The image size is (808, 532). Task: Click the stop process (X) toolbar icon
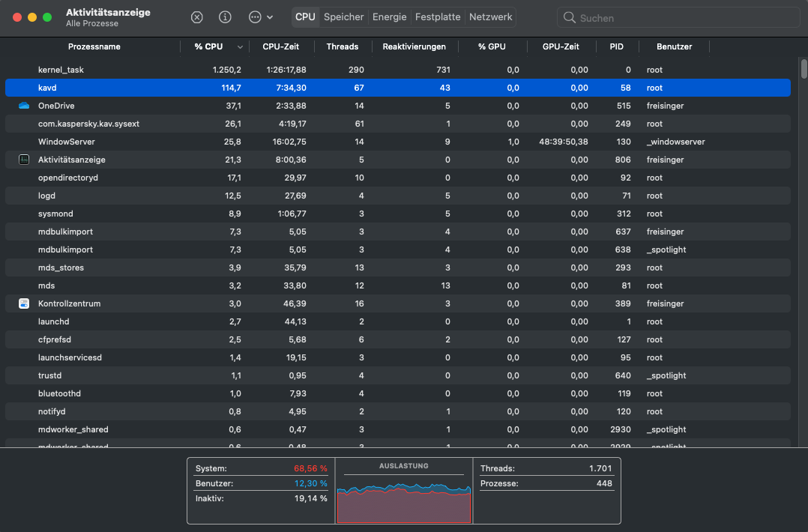tap(196, 17)
